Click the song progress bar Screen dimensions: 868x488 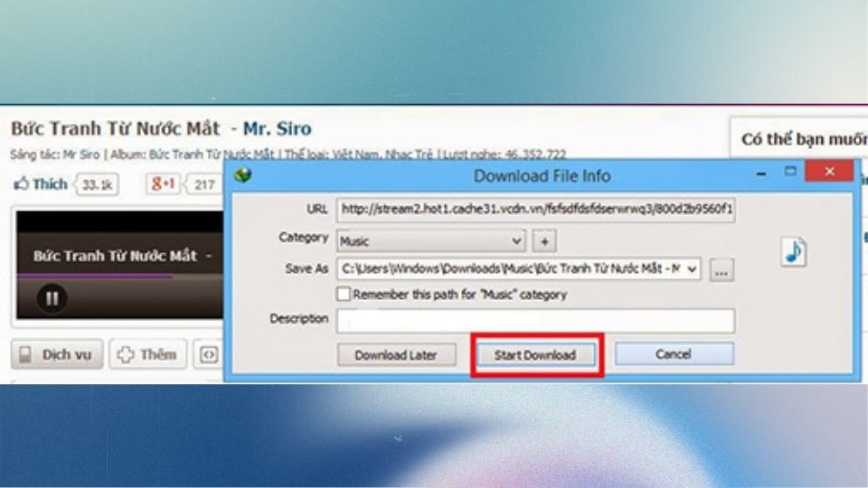click(119, 276)
